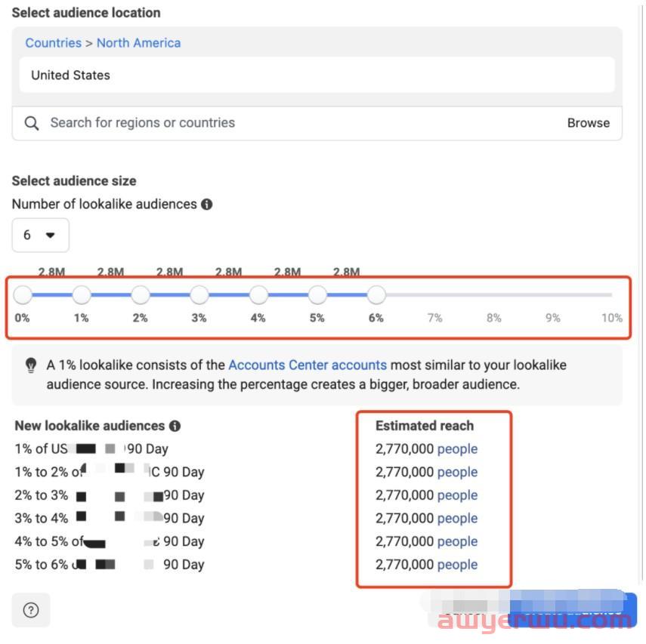Open the Accounts Center accounts link
This screenshot has width=646, height=644.
coord(308,365)
